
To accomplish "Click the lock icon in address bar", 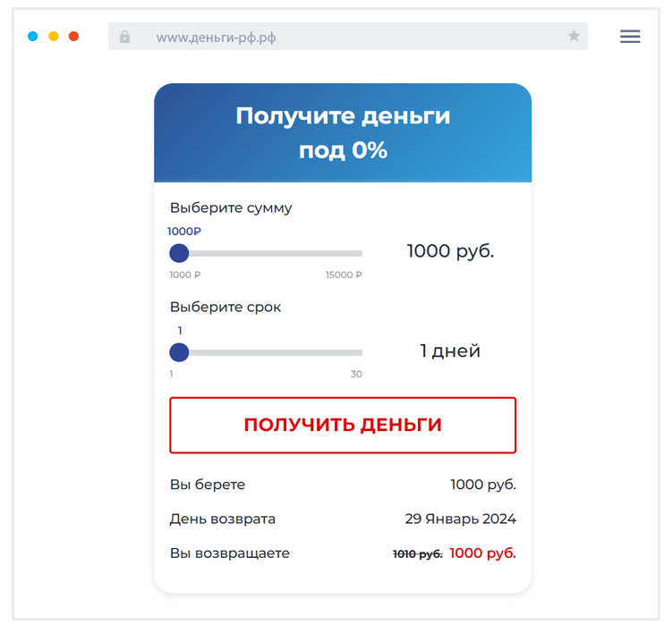I will coord(124,37).
